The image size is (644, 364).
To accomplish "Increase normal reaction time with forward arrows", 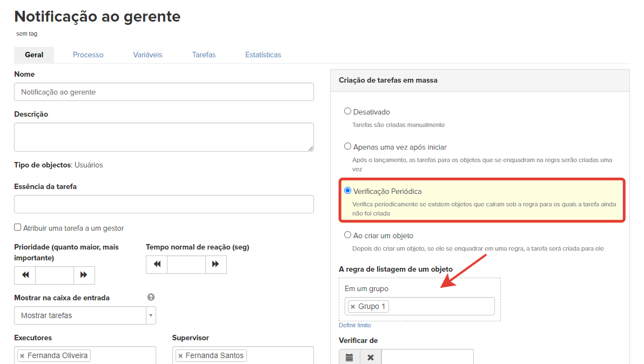I will pyautogui.click(x=216, y=264).
